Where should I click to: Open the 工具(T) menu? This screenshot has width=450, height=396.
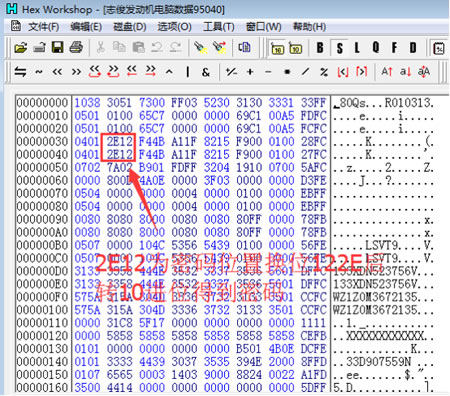tap(219, 27)
